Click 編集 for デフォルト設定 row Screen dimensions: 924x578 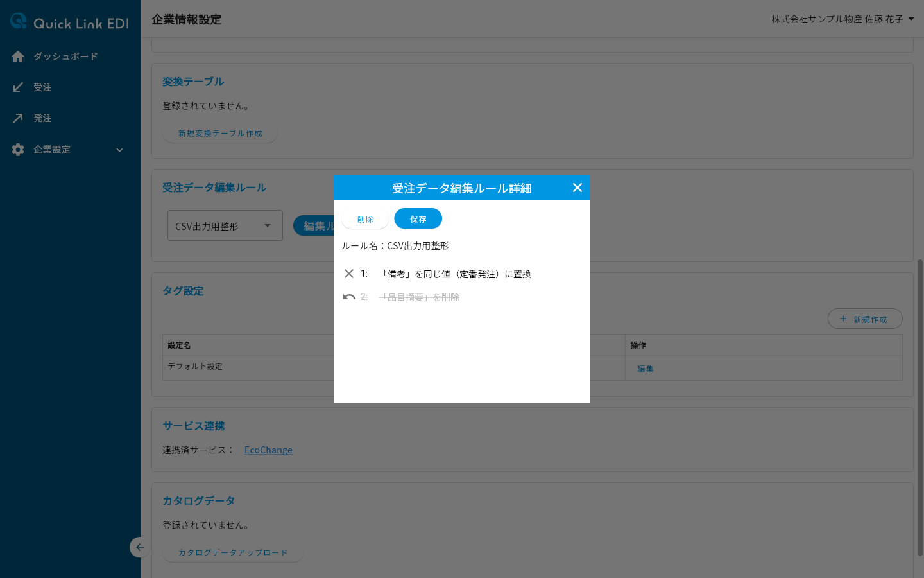tap(646, 369)
